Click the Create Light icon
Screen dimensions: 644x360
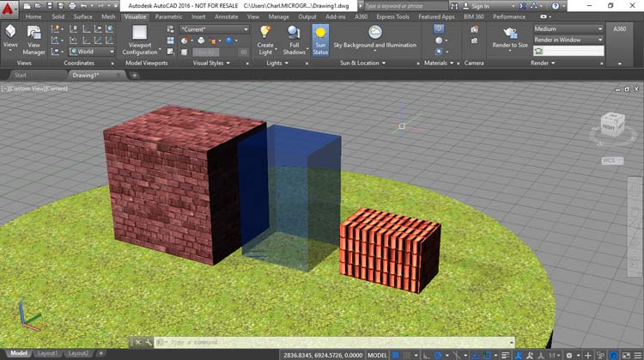click(265, 35)
